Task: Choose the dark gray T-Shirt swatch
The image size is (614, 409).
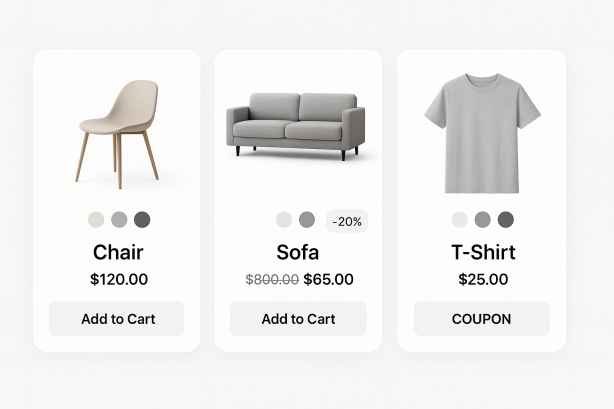Action: (x=506, y=219)
